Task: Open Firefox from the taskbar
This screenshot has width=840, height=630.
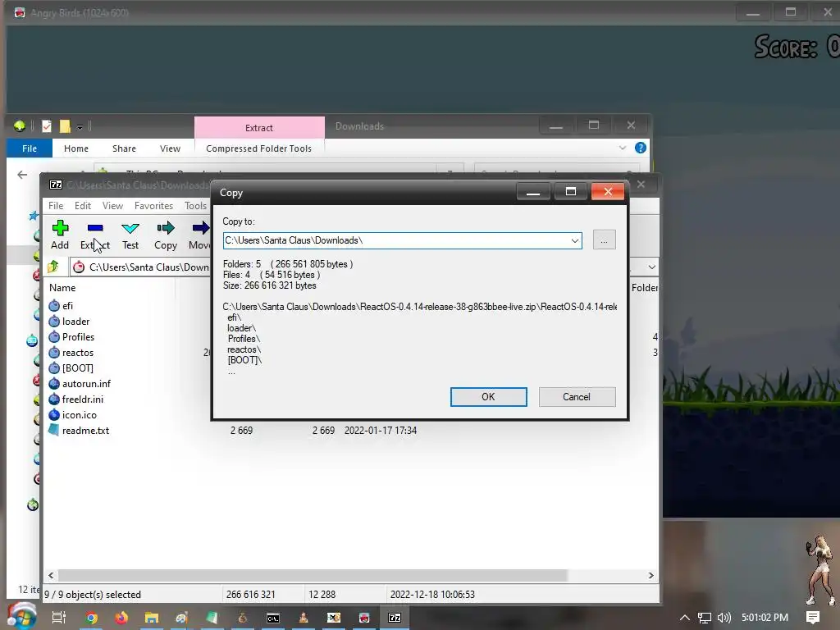Action: pyautogui.click(x=121, y=618)
